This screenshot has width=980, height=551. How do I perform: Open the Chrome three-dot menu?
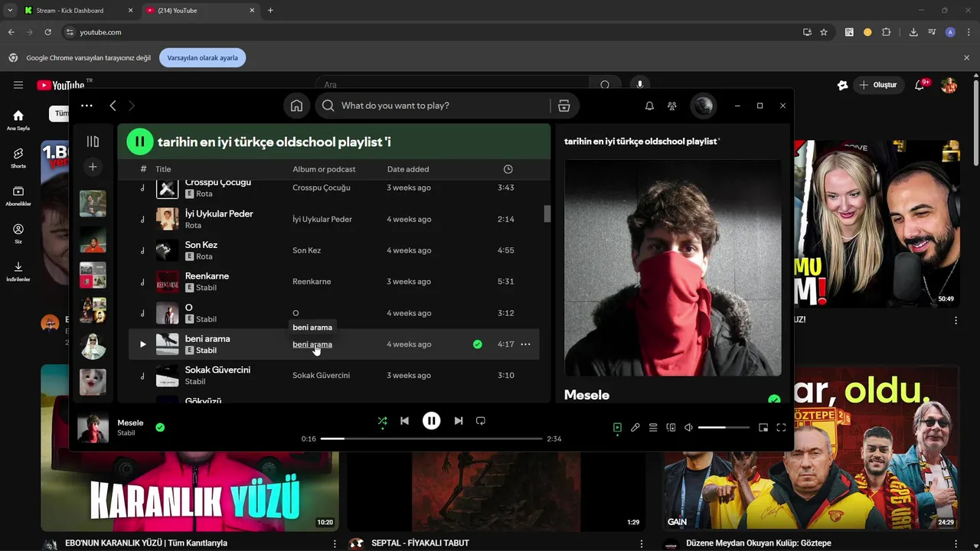(969, 32)
